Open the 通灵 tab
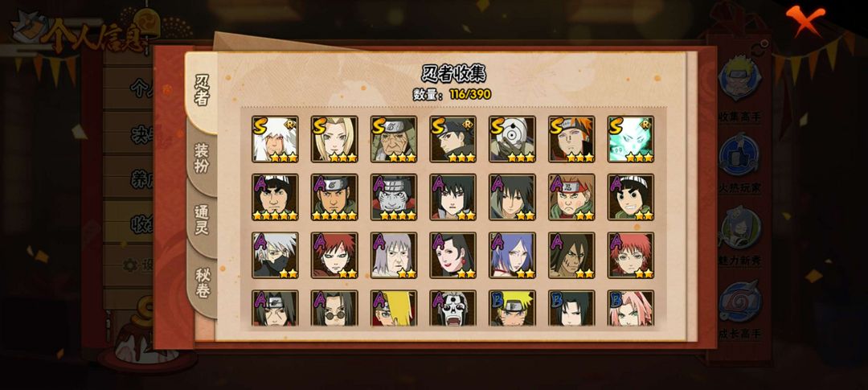The image size is (868, 390). click(x=201, y=220)
